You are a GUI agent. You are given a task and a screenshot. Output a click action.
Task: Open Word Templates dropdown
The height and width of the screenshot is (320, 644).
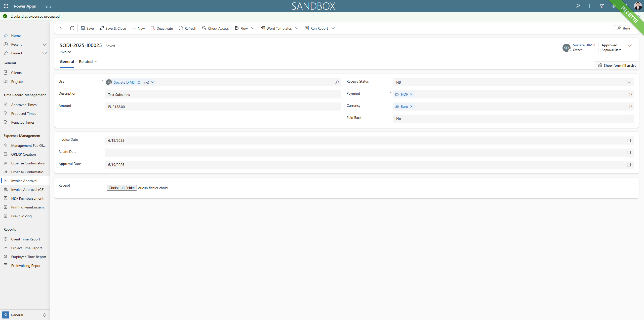(297, 28)
